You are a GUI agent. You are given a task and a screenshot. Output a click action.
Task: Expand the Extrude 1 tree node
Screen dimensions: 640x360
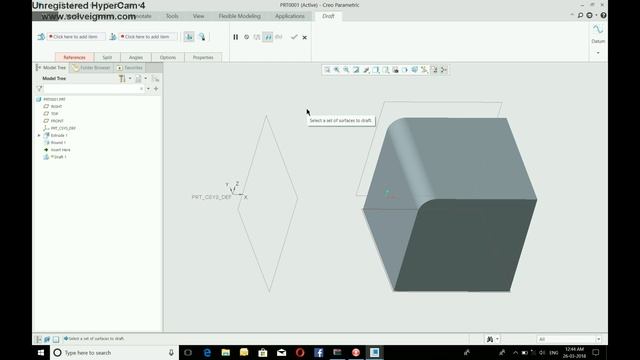tap(39, 136)
